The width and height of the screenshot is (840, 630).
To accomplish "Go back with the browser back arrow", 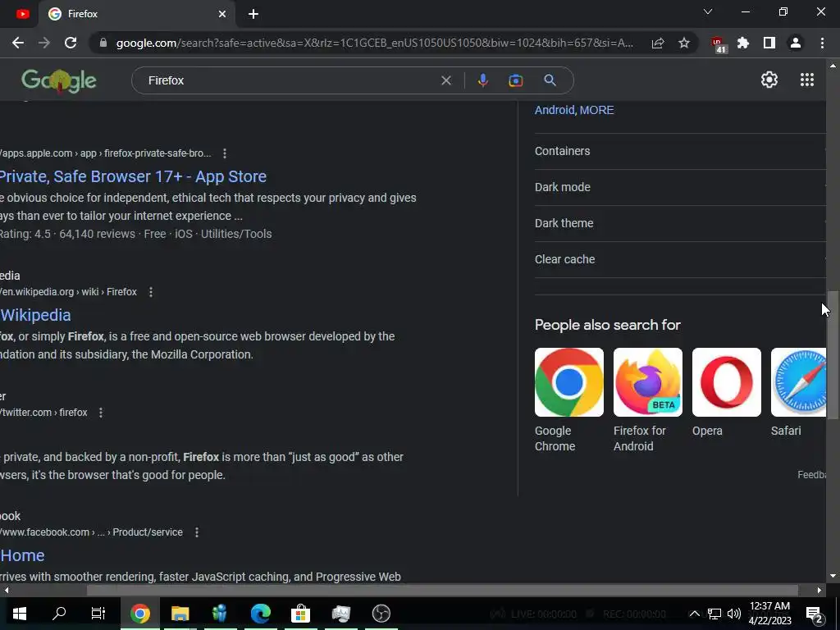I will coord(18,43).
